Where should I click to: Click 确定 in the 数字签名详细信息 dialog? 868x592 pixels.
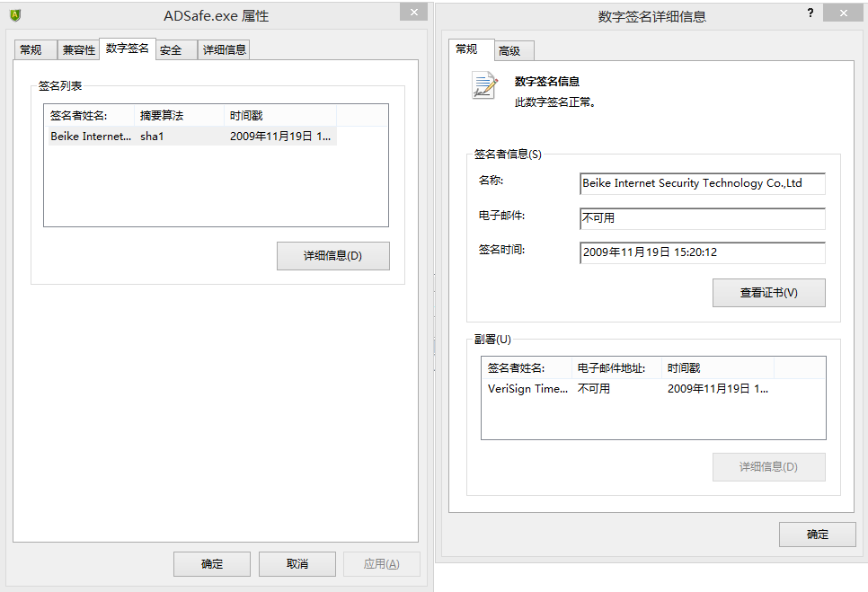click(x=818, y=535)
